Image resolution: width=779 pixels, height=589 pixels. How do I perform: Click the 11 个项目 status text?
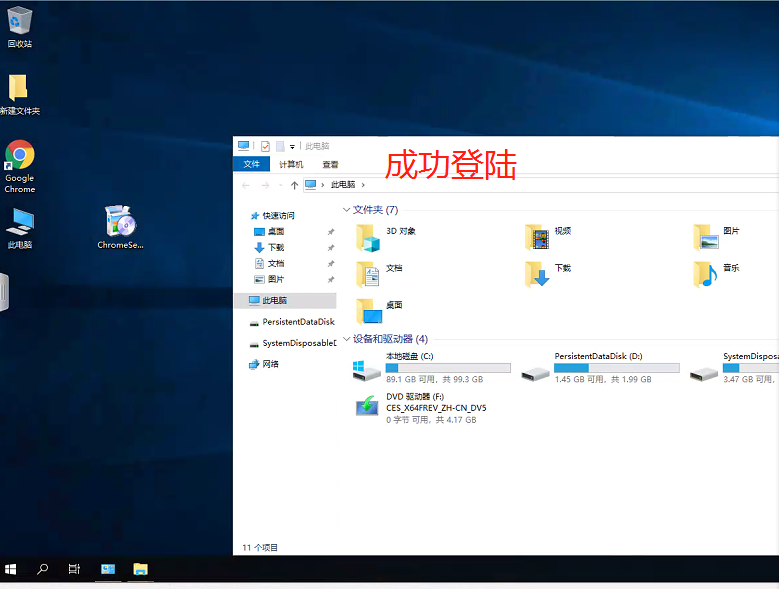[x=260, y=547]
